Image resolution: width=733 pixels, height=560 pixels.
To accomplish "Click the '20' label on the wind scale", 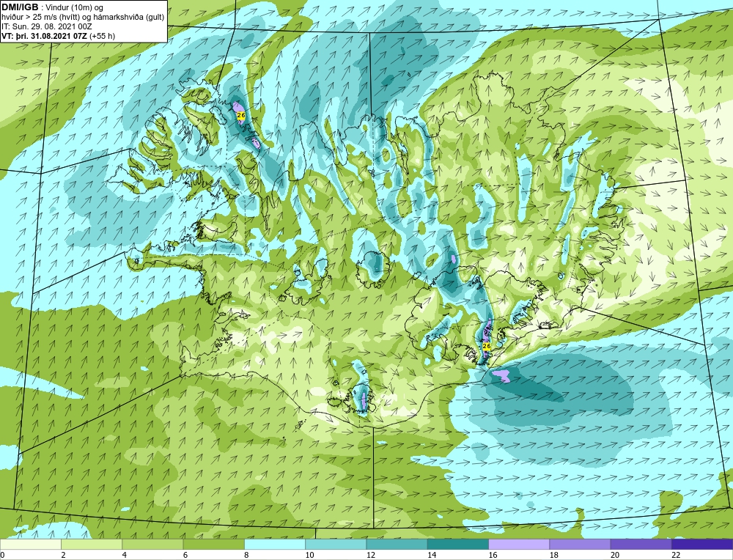I will 615,555.
